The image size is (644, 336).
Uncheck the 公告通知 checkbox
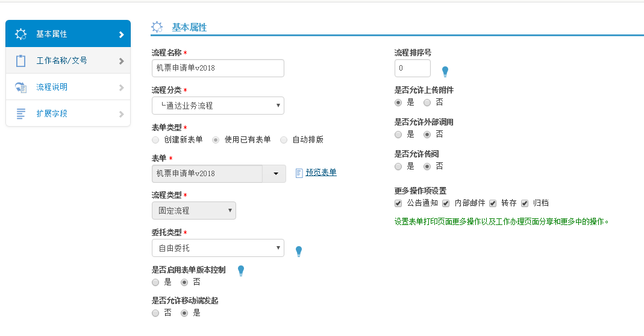tap(398, 203)
